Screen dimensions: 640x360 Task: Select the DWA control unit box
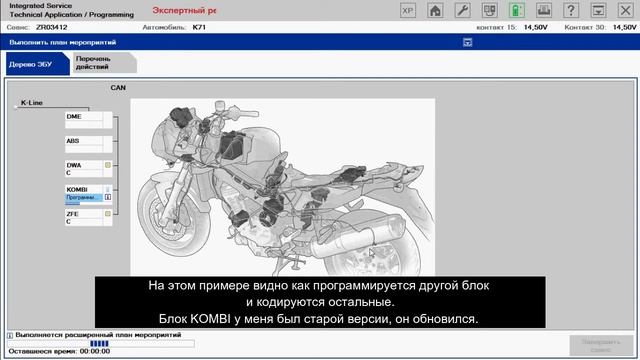89,169
